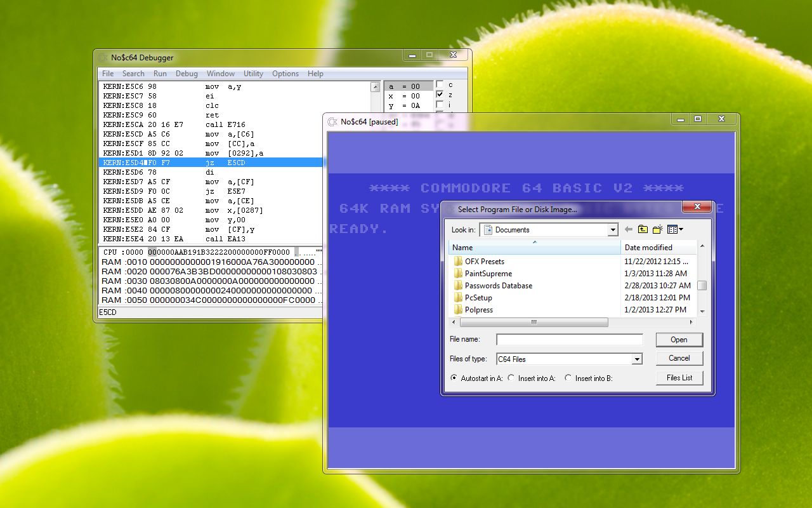
Task: Select the Autostart in A radio button
Action: coord(454,378)
